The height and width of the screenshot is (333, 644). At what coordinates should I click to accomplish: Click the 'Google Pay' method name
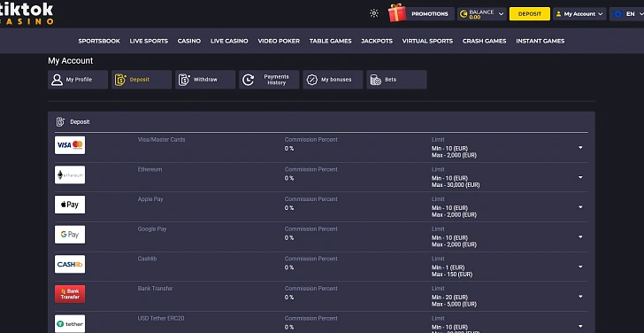click(152, 229)
